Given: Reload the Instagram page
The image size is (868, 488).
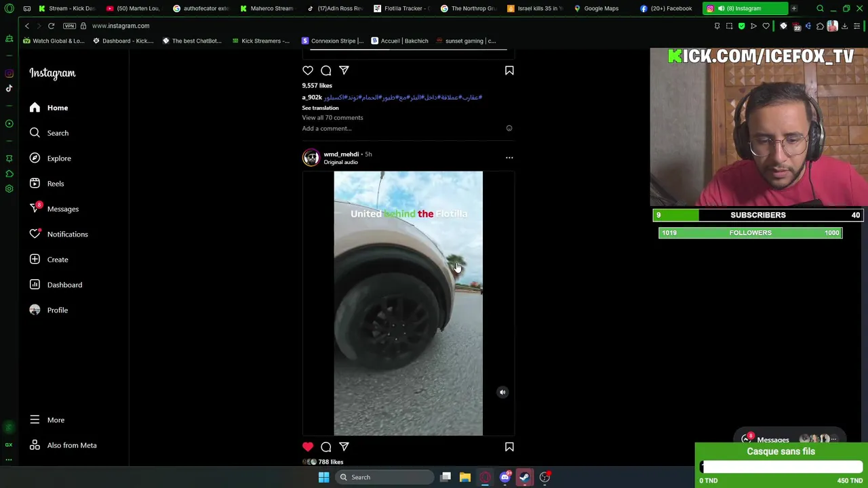Looking at the screenshot, I should (51, 26).
